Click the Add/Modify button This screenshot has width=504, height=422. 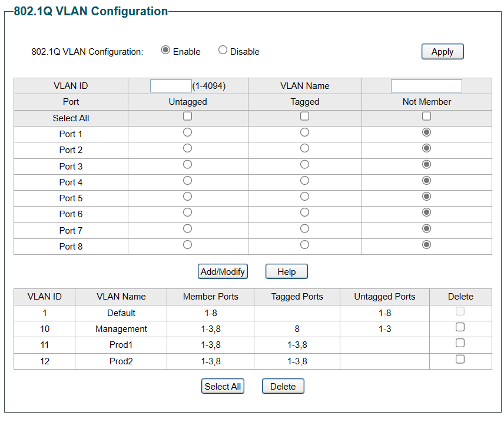[223, 271]
